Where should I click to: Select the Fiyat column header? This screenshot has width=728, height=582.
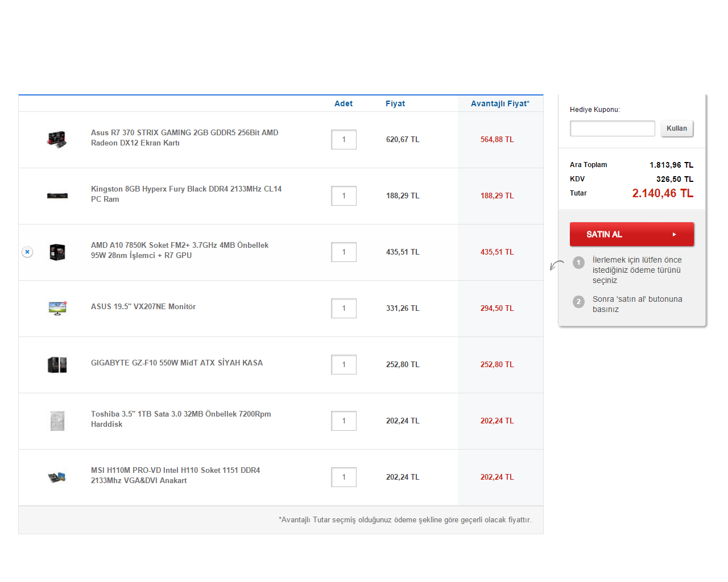click(x=395, y=103)
